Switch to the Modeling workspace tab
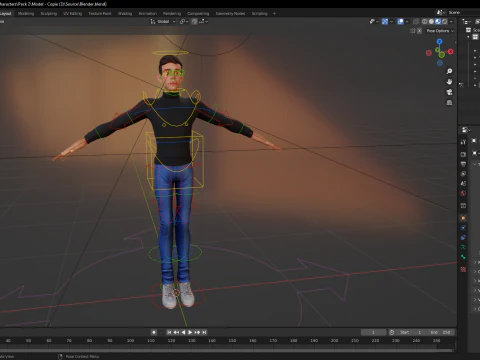480x360 pixels. pyautogui.click(x=26, y=14)
